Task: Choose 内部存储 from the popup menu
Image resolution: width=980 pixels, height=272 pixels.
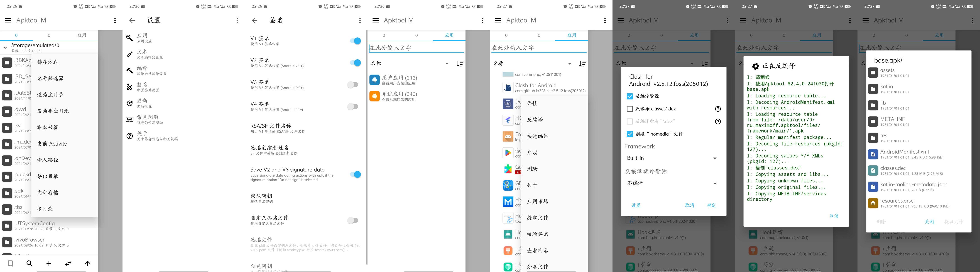Action: tap(65, 193)
